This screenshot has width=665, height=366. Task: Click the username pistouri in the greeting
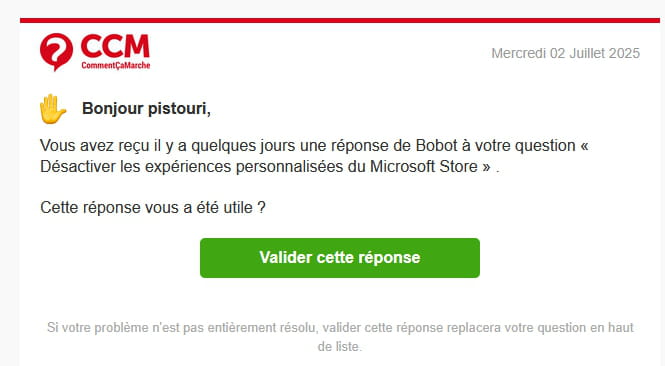tap(179, 109)
